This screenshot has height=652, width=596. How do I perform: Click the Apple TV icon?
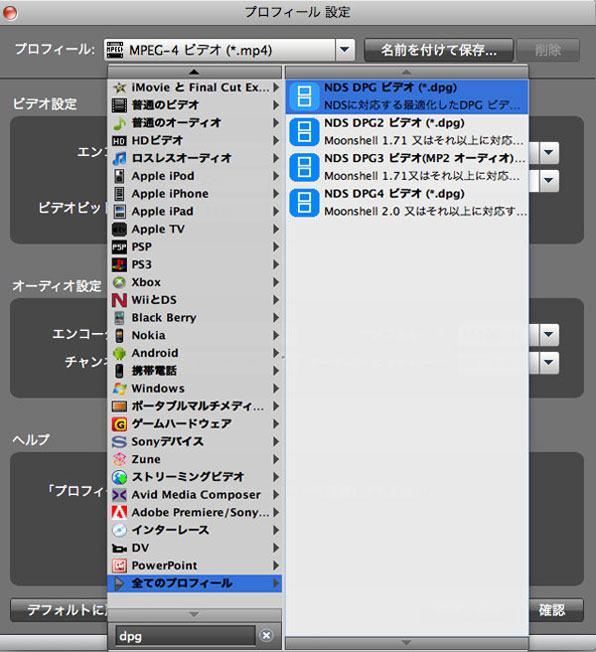pyautogui.click(x=119, y=229)
